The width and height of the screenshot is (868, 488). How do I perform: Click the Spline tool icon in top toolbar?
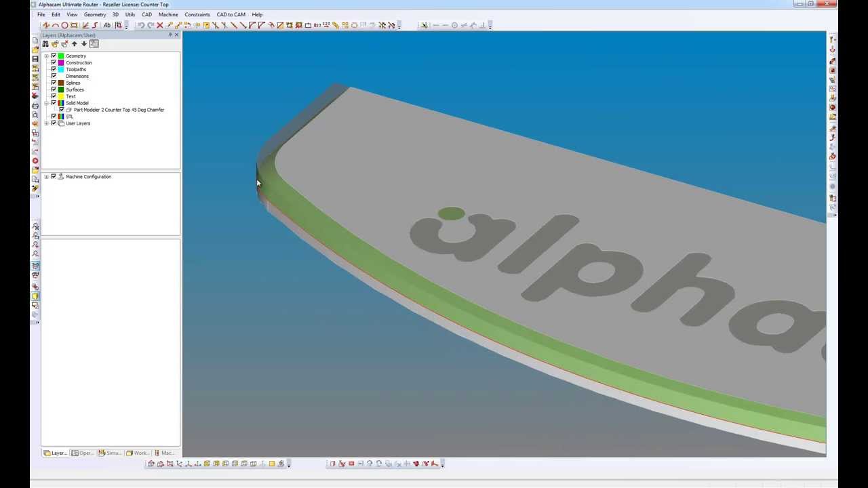tap(95, 25)
